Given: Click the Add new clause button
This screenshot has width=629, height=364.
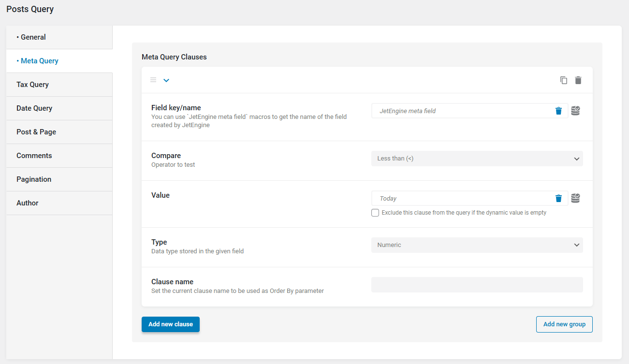Looking at the screenshot, I should (171, 324).
